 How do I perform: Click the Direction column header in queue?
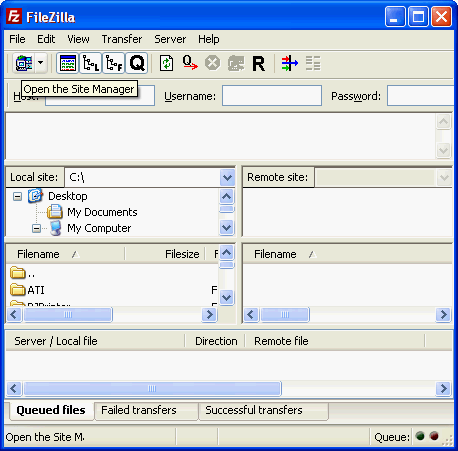[216, 341]
